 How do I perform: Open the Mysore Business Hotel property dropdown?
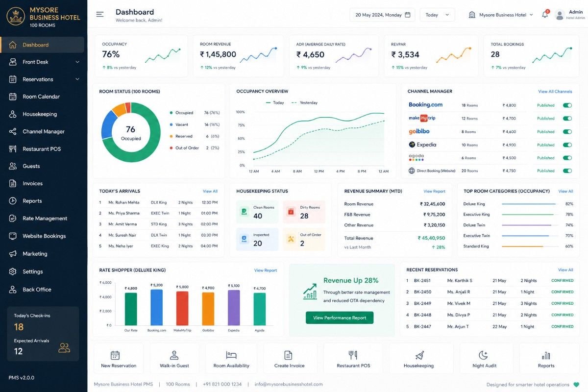click(501, 15)
